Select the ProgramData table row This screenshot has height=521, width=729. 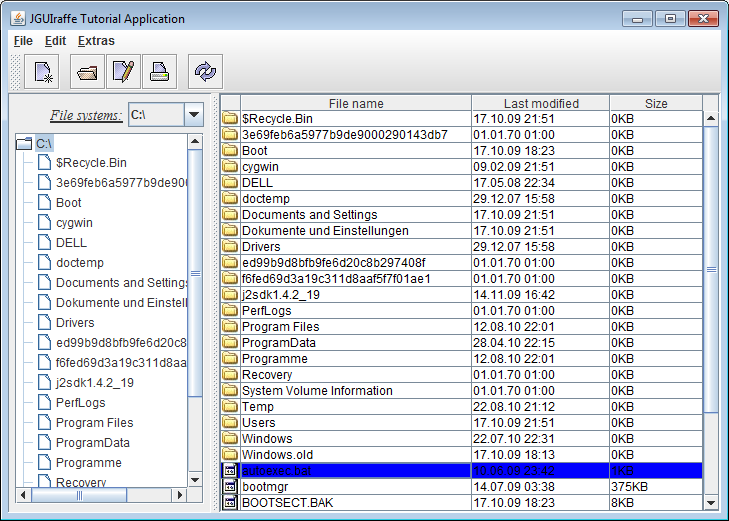(x=462, y=343)
